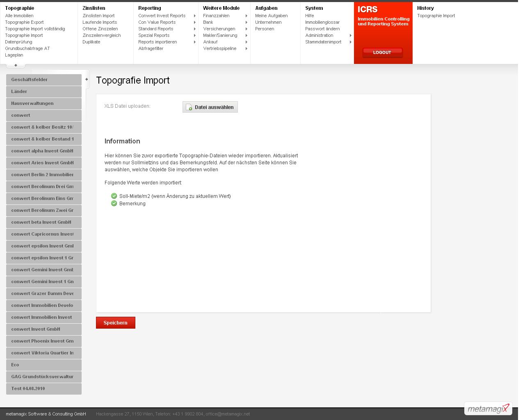Select conwert Phoenix Invest entry
525x420 pixels.
pyautogui.click(x=44, y=341)
